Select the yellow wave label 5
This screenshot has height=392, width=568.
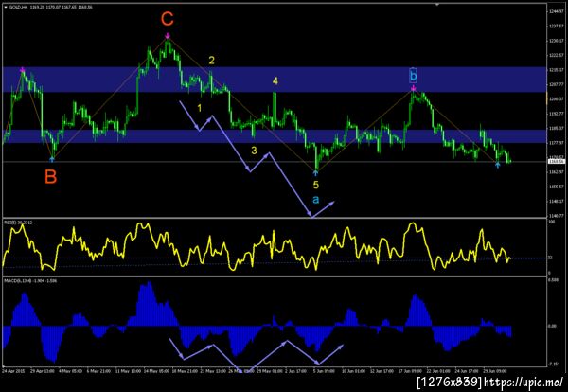[x=316, y=186]
